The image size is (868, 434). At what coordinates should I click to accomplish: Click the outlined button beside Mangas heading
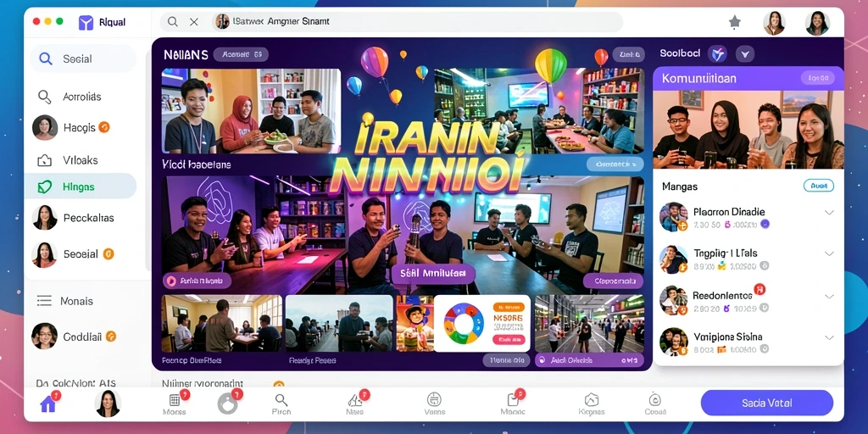pyautogui.click(x=818, y=186)
